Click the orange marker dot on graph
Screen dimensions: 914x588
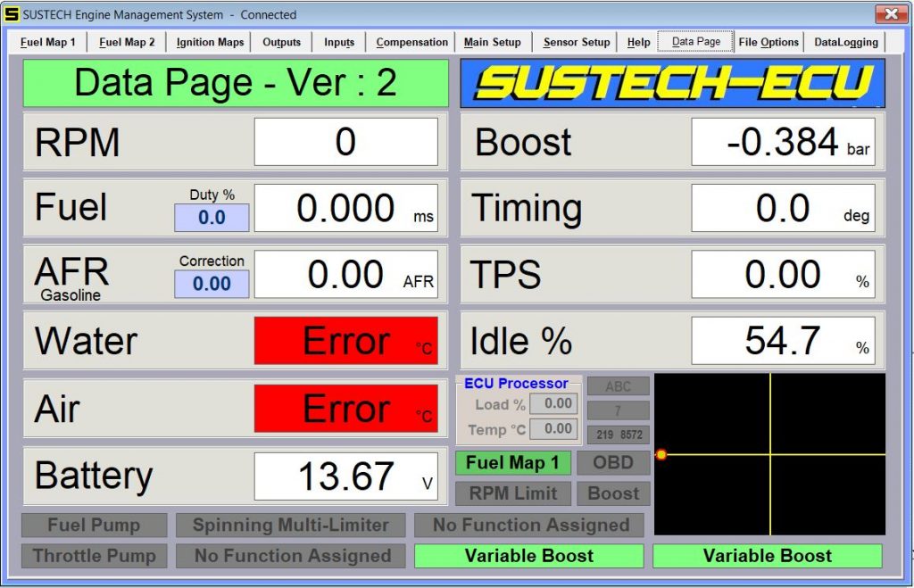click(x=661, y=455)
